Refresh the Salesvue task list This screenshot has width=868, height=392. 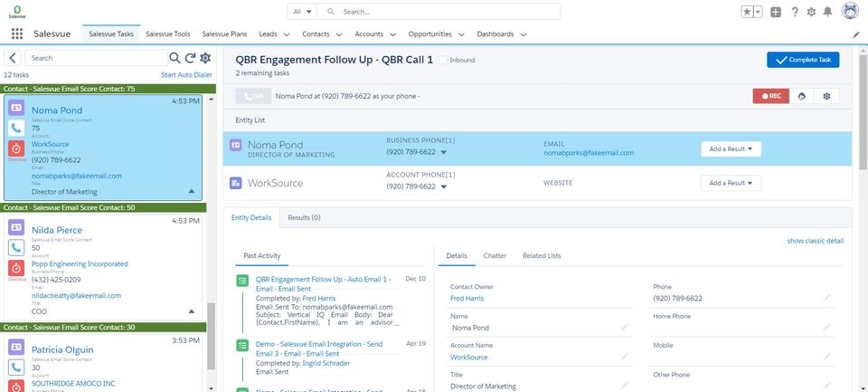pyautogui.click(x=190, y=58)
